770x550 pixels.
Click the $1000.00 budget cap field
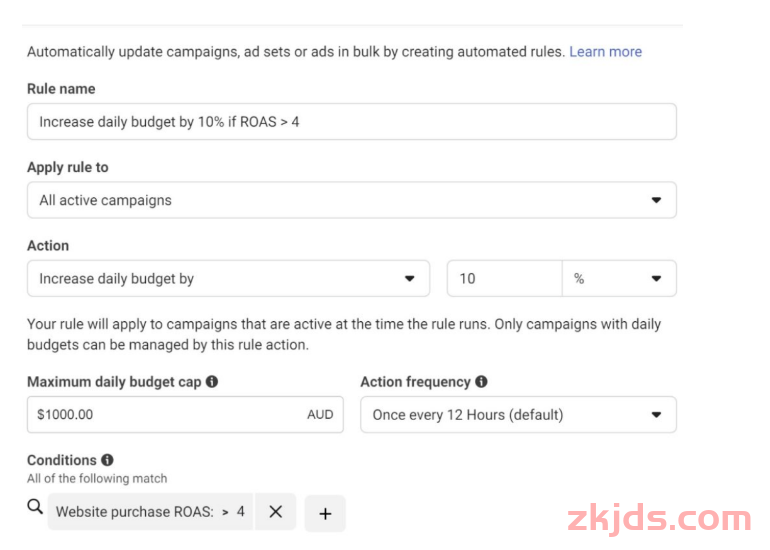[165, 414]
